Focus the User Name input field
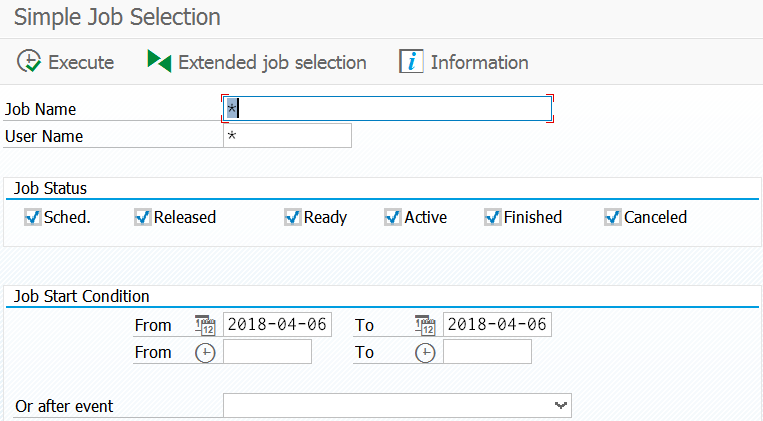763x421 pixels. [x=288, y=136]
